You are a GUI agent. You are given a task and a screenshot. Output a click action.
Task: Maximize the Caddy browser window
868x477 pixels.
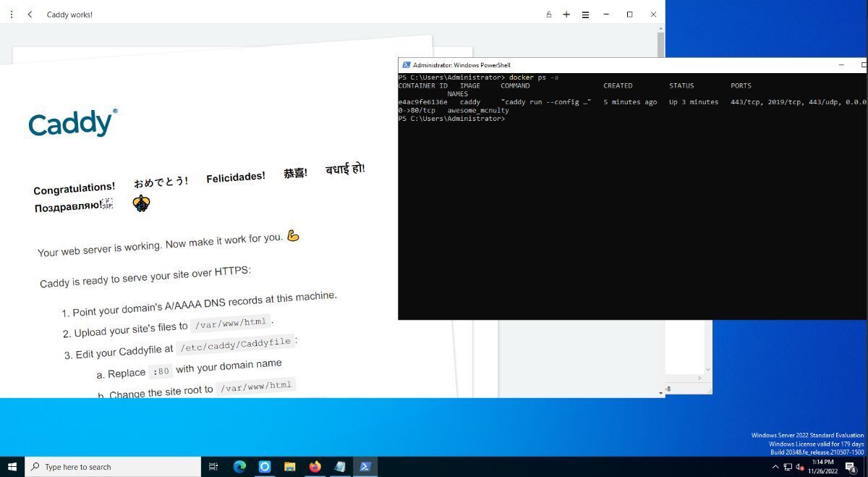tap(629, 14)
